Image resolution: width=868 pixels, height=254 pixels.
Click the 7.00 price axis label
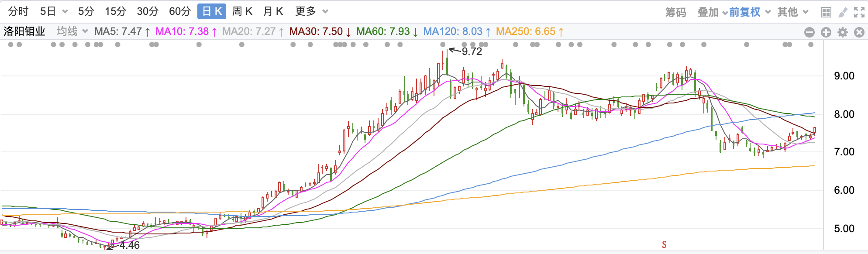pyautogui.click(x=844, y=152)
